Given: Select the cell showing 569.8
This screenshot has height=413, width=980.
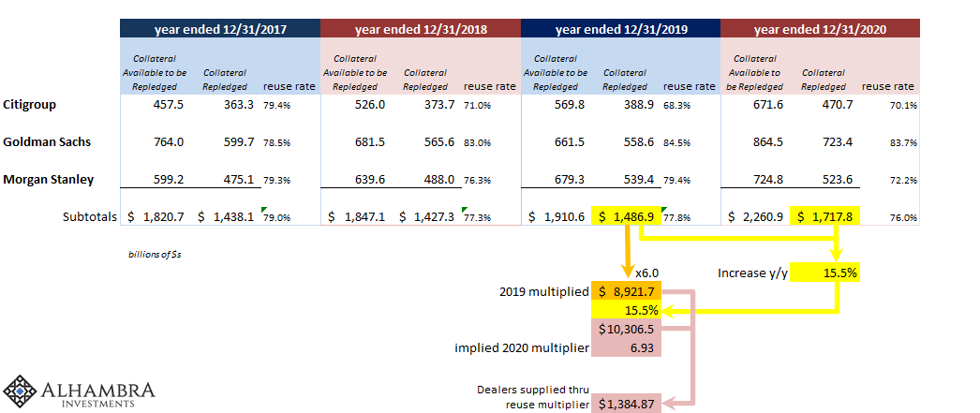Looking at the screenshot, I should pos(569,105).
